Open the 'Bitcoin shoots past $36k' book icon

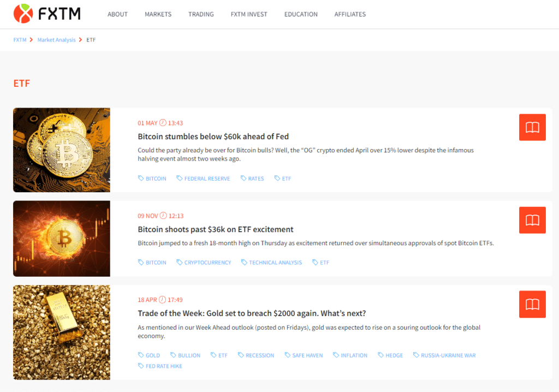(x=532, y=220)
